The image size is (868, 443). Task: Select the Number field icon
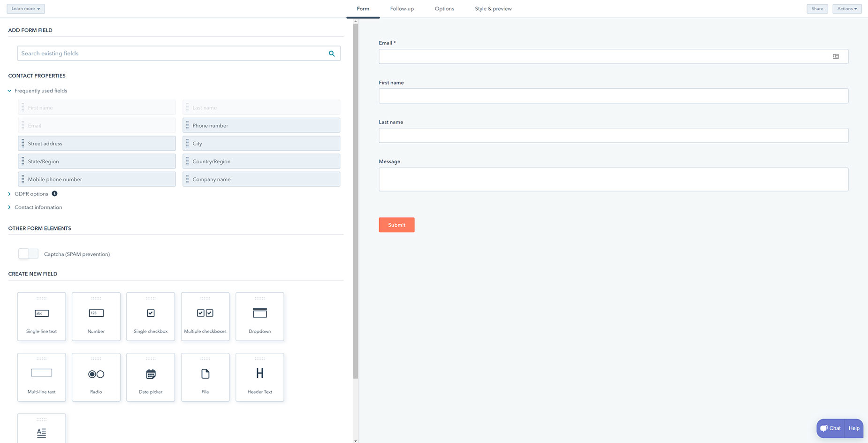[96, 313]
